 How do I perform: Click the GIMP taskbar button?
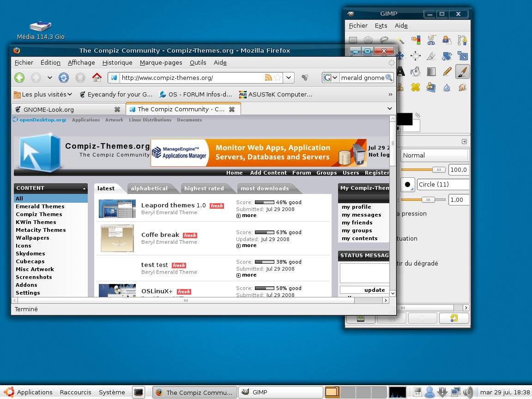[280, 392]
